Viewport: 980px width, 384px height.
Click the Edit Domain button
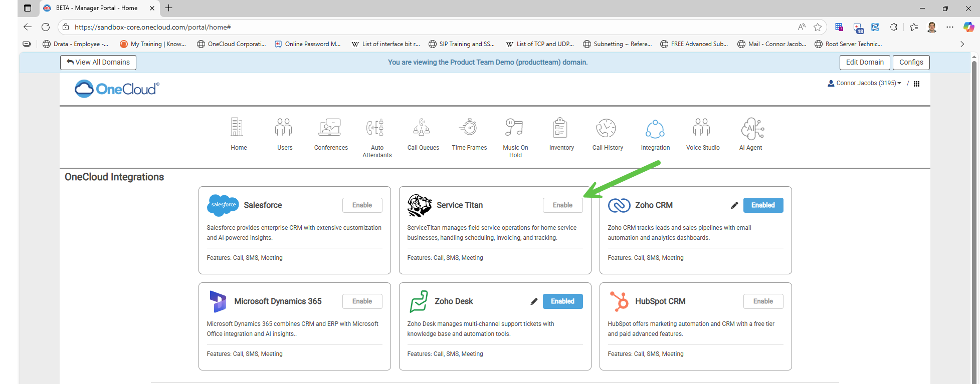(x=865, y=62)
